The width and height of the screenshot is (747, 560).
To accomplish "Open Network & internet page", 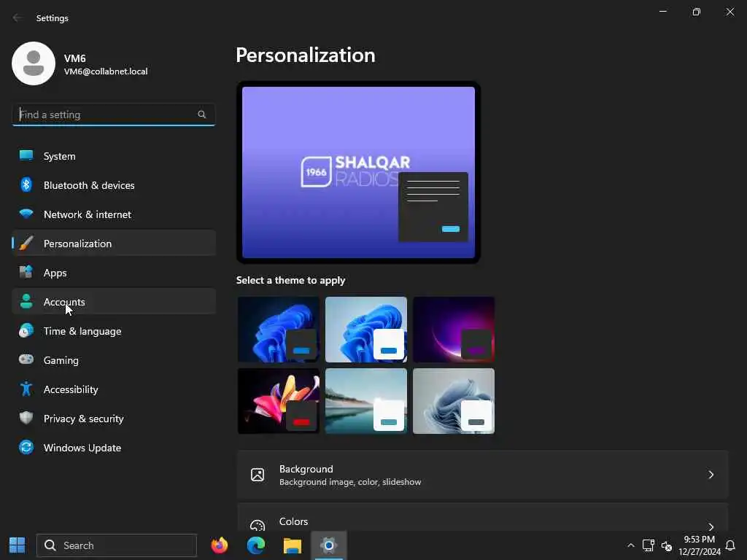I will click(x=114, y=214).
